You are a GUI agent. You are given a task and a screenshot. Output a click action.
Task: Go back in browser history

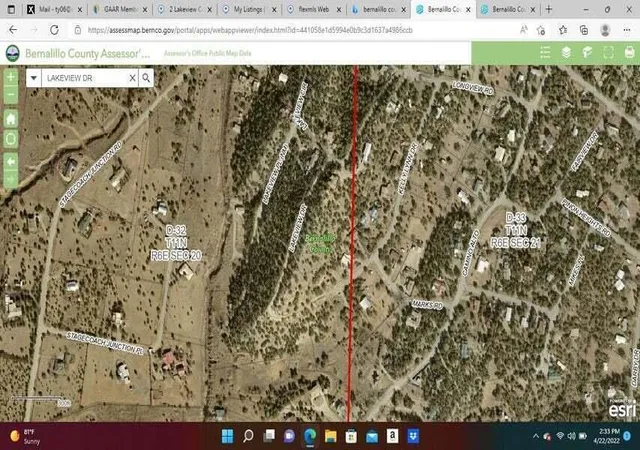click(13, 30)
